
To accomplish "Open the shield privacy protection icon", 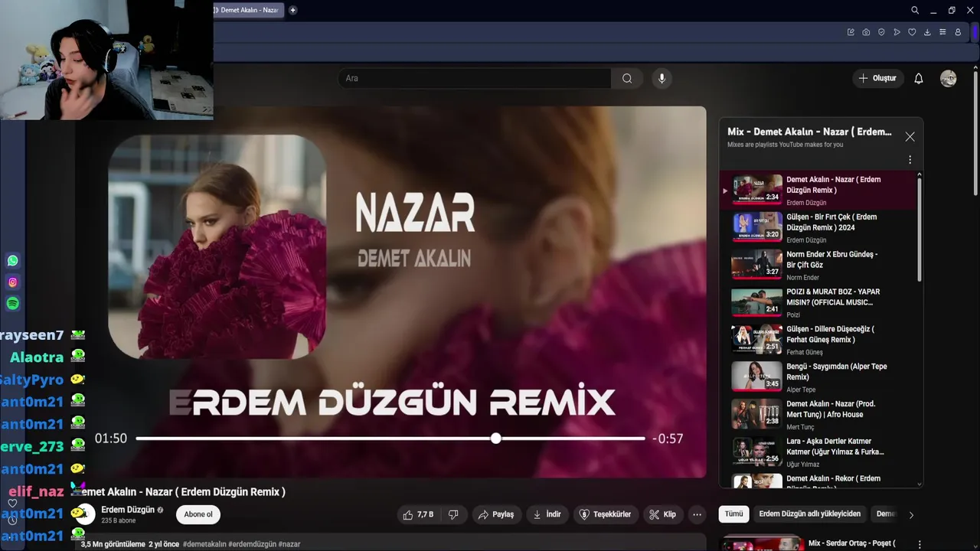I will tap(881, 32).
